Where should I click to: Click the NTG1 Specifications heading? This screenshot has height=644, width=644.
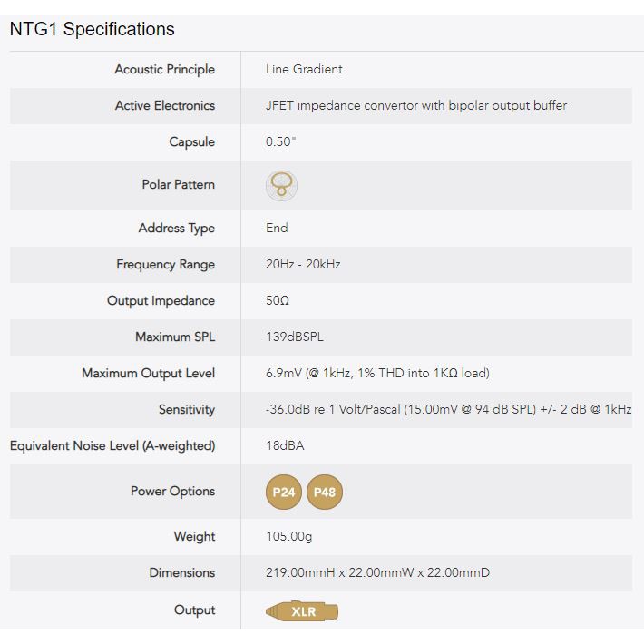92,29
